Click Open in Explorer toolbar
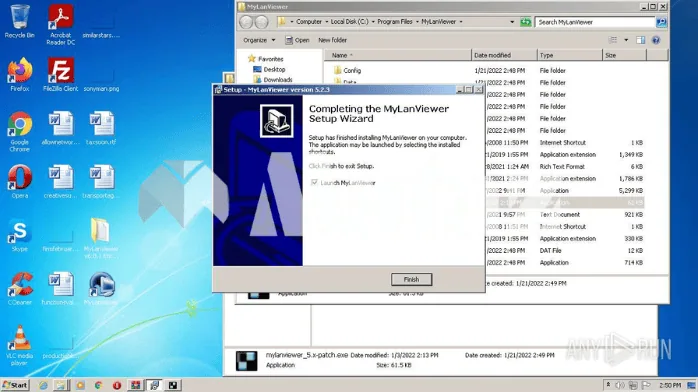 coord(297,40)
